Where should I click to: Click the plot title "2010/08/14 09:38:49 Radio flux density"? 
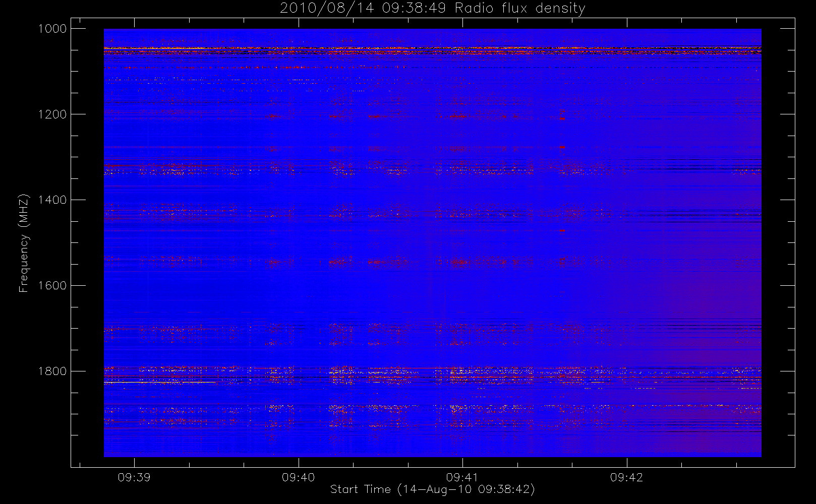[432, 9]
